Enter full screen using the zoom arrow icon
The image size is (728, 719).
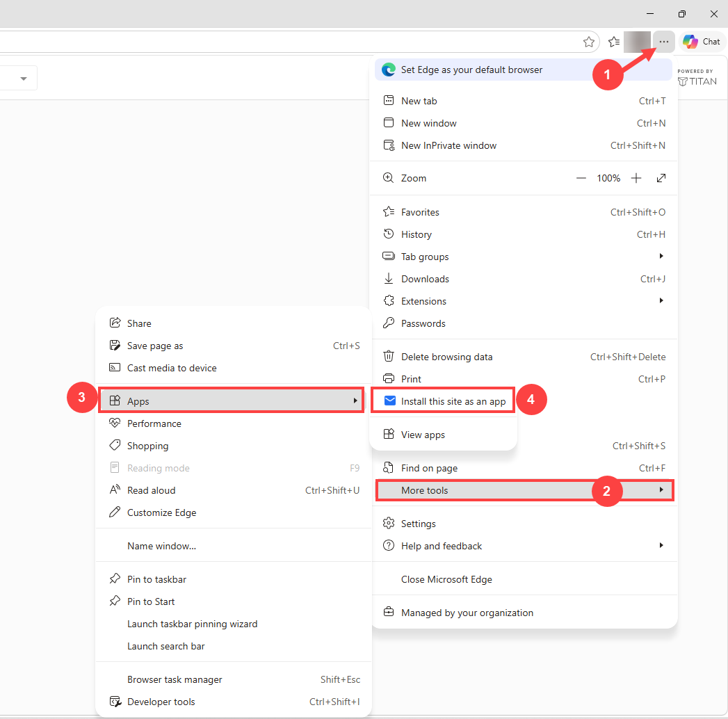click(x=661, y=178)
